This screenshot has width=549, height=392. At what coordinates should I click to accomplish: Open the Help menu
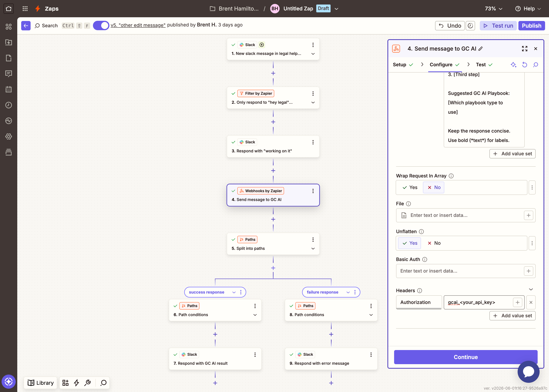(528, 9)
